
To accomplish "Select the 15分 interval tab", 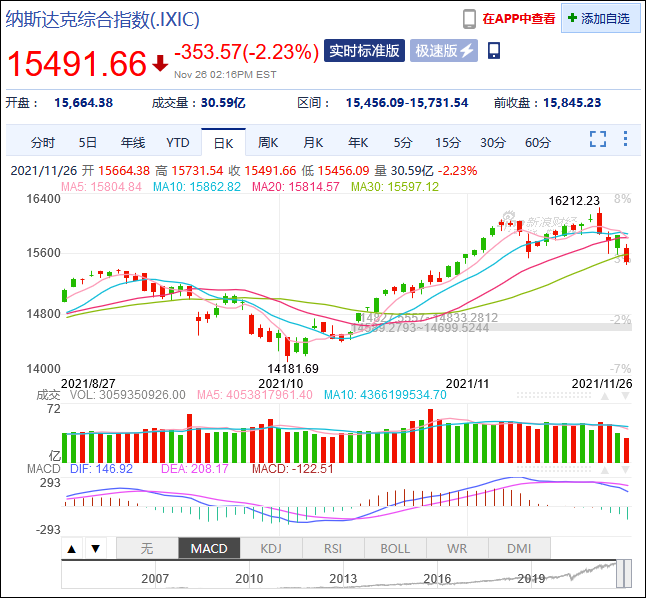I will coord(448,143).
